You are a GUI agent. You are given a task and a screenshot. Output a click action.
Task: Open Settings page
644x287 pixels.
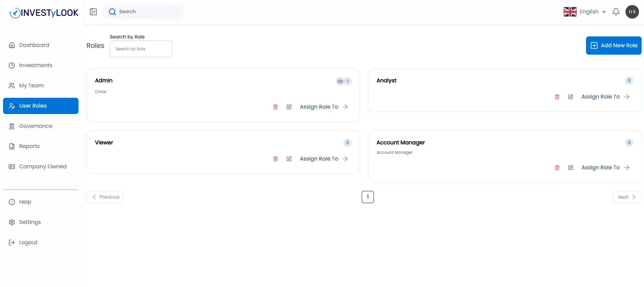tap(41, 222)
